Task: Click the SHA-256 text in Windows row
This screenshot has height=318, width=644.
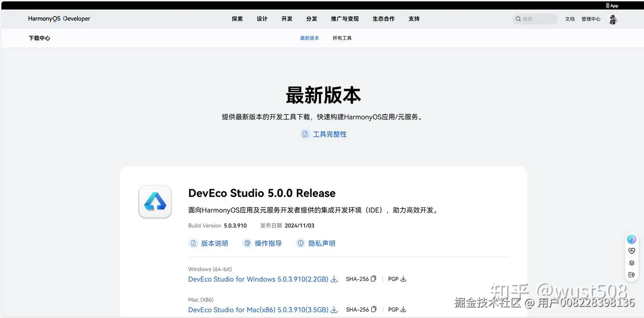Action: click(x=357, y=279)
